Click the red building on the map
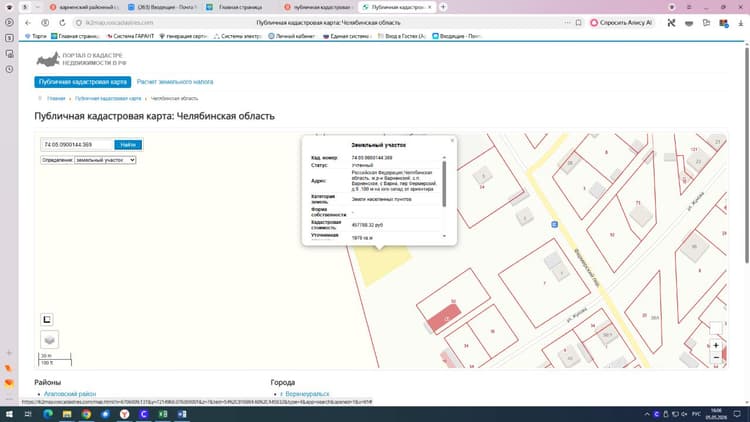 [x=444, y=317]
